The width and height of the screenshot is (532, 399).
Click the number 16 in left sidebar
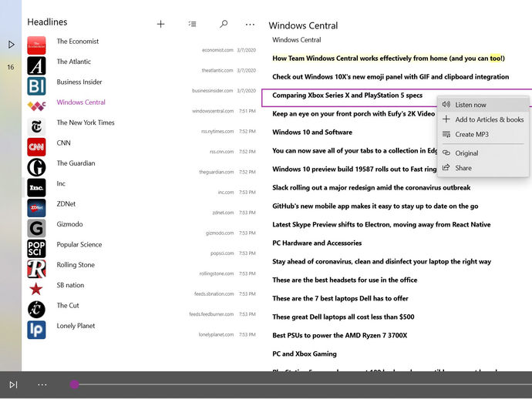pos(11,67)
